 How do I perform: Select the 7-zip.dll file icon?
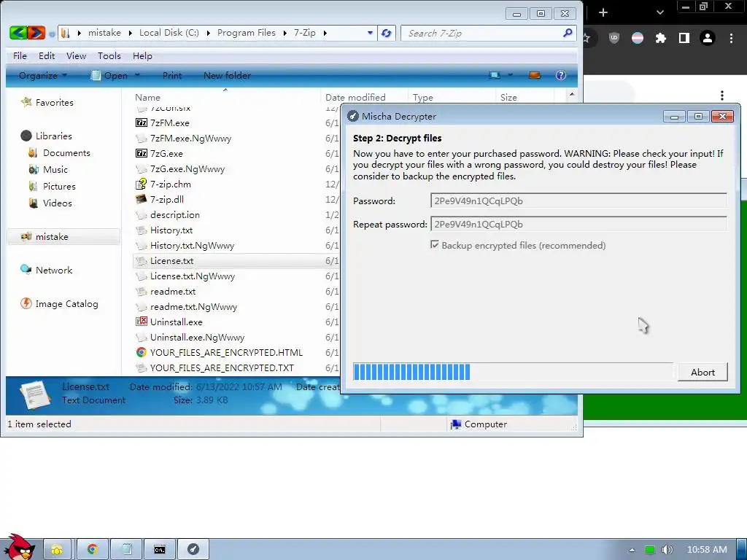[142, 200]
